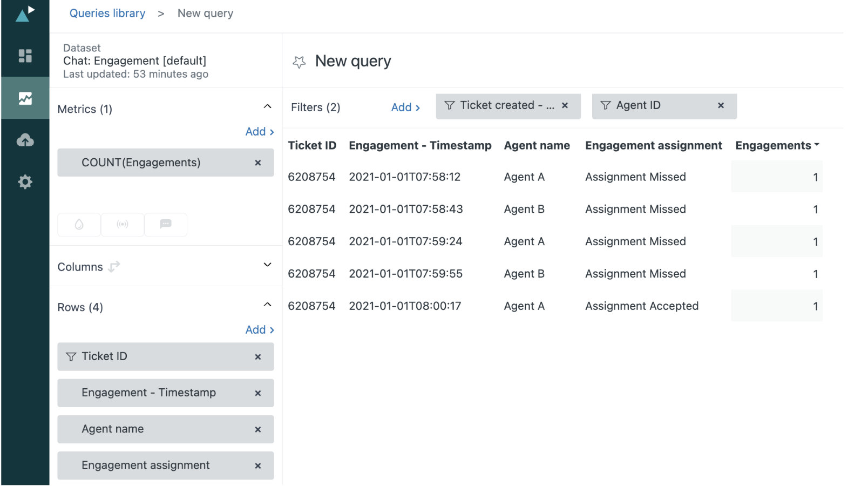868x486 pixels.
Task: Collapse the Metrics section
Action: (x=267, y=107)
